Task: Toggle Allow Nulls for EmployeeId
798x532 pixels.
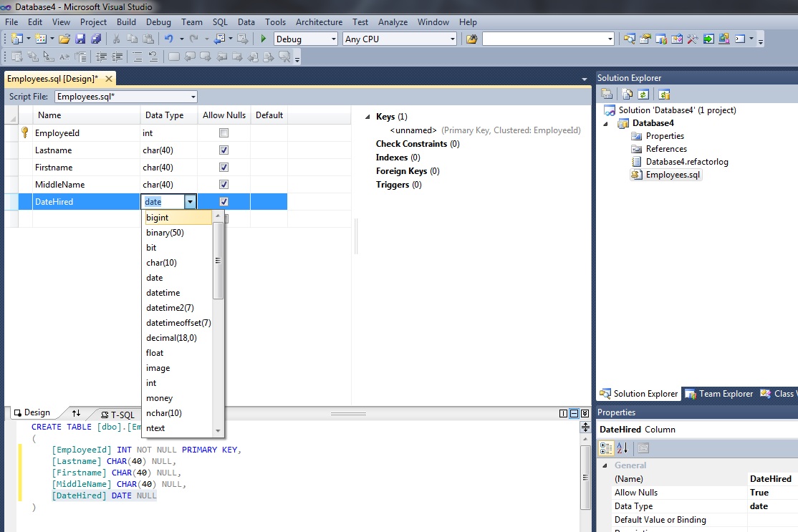Action: 223,132
